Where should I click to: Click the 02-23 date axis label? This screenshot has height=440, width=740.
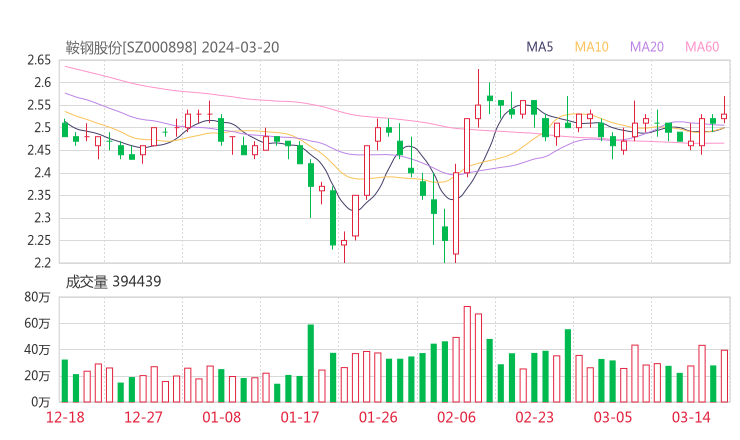click(535, 417)
